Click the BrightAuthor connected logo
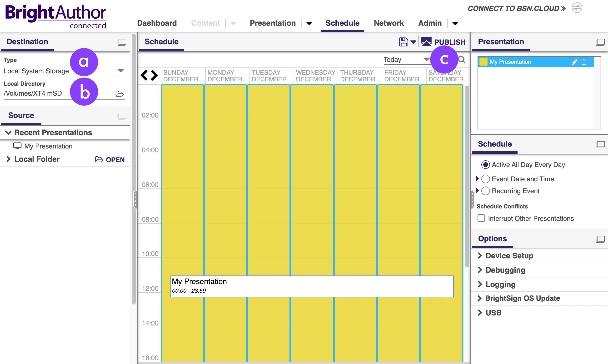This screenshot has width=608, height=364. (x=55, y=16)
